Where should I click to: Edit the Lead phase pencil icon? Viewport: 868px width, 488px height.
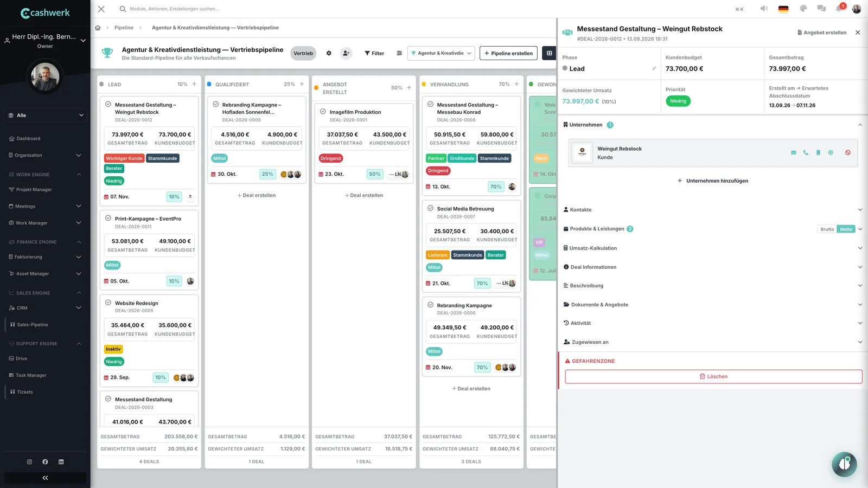(654, 68)
